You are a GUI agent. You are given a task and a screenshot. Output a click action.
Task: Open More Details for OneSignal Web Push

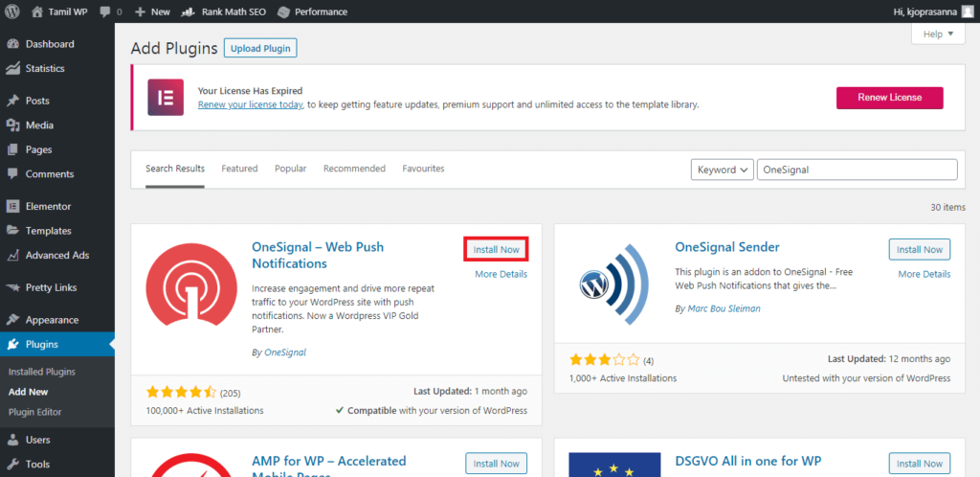point(501,275)
